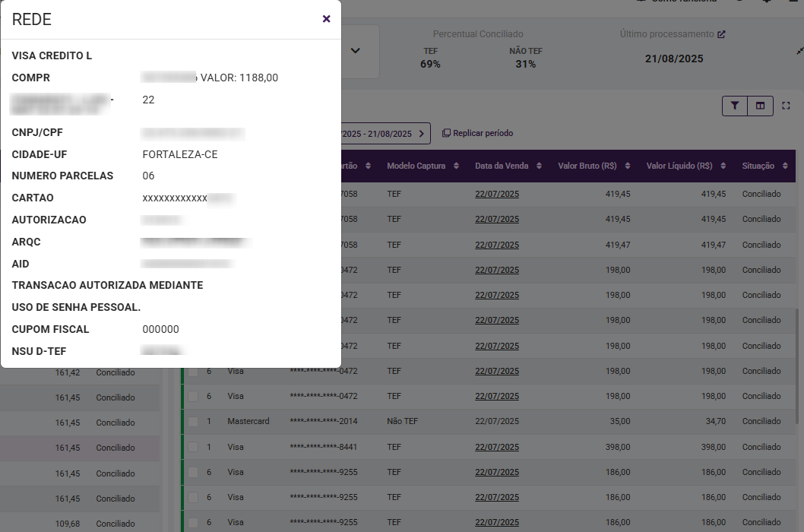804x532 pixels.
Task: Close the REDE receipt dialog
Action: click(326, 19)
